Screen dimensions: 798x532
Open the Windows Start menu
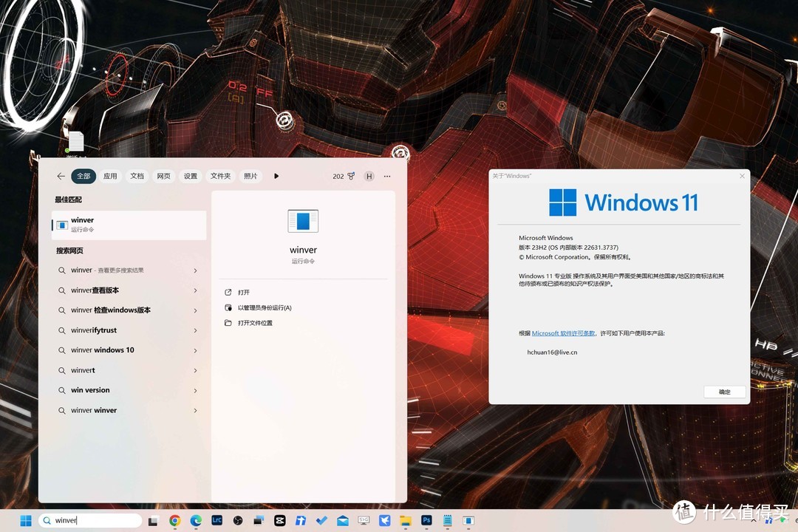pyautogui.click(x=26, y=522)
